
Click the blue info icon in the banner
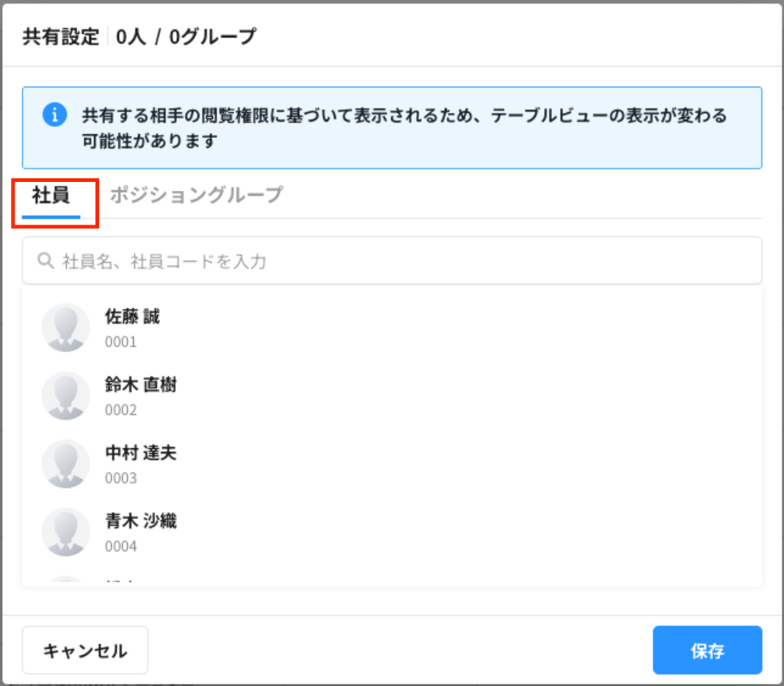click(54, 115)
